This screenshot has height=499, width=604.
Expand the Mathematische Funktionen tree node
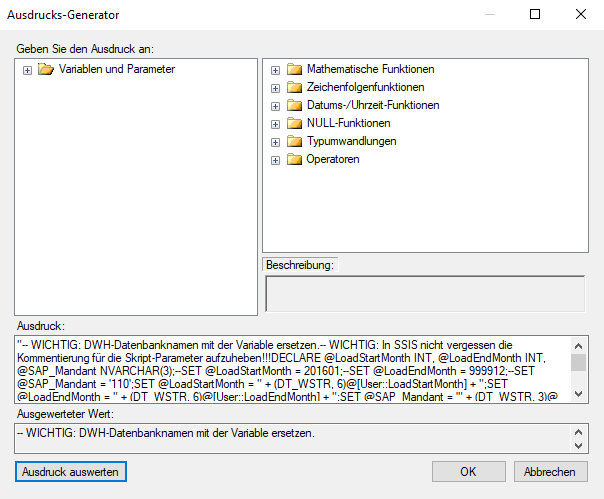tap(275, 70)
